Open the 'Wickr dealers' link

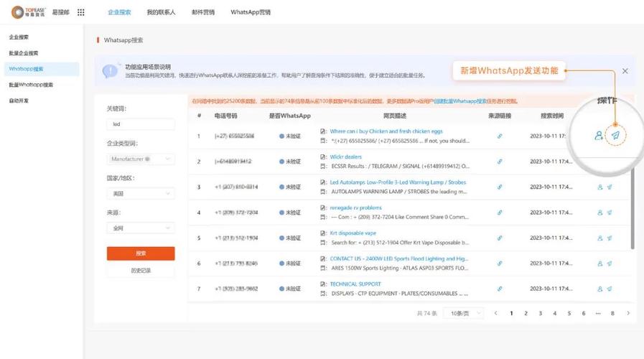click(x=346, y=157)
